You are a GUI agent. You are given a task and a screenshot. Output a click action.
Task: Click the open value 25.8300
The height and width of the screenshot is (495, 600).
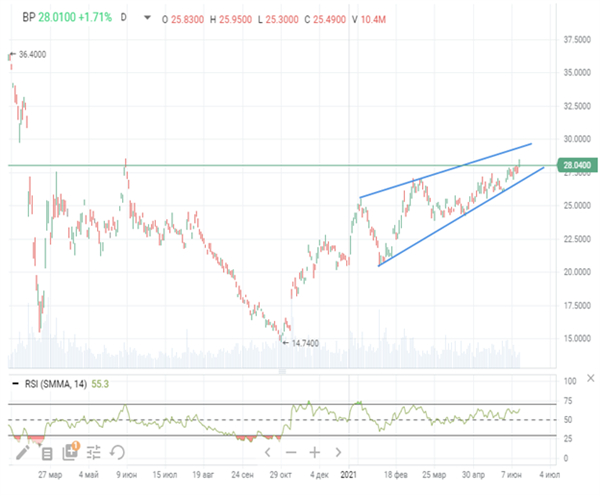point(187,19)
